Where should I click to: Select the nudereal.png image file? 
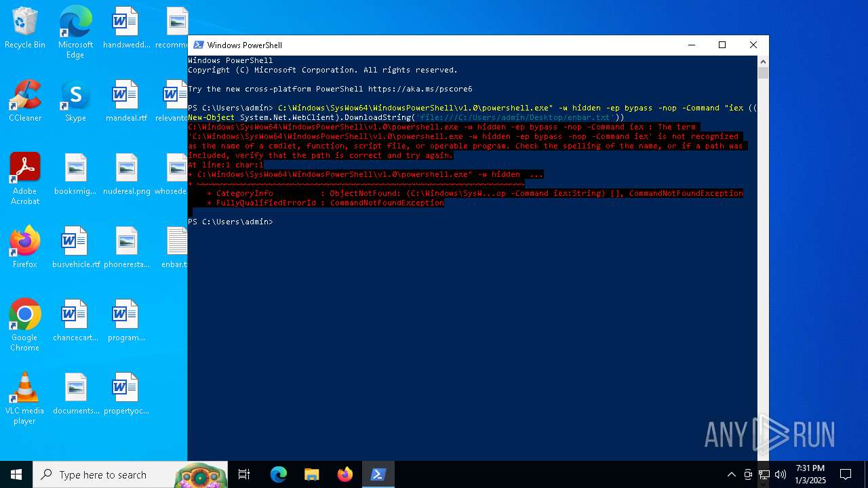point(126,174)
